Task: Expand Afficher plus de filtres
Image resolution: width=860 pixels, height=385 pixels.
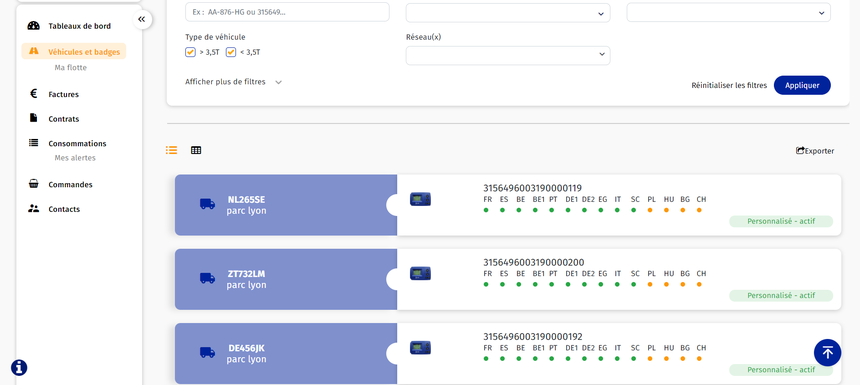Action: (234, 82)
